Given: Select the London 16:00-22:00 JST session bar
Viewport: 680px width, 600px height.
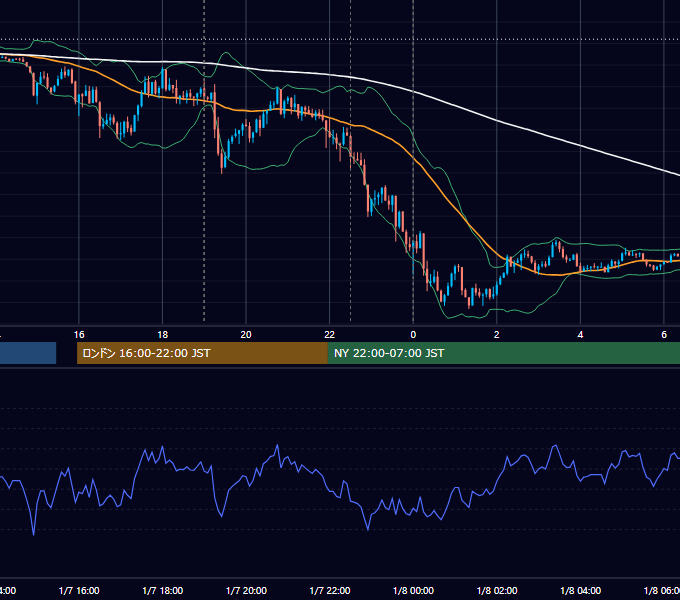Looking at the screenshot, I should (202, 353).
